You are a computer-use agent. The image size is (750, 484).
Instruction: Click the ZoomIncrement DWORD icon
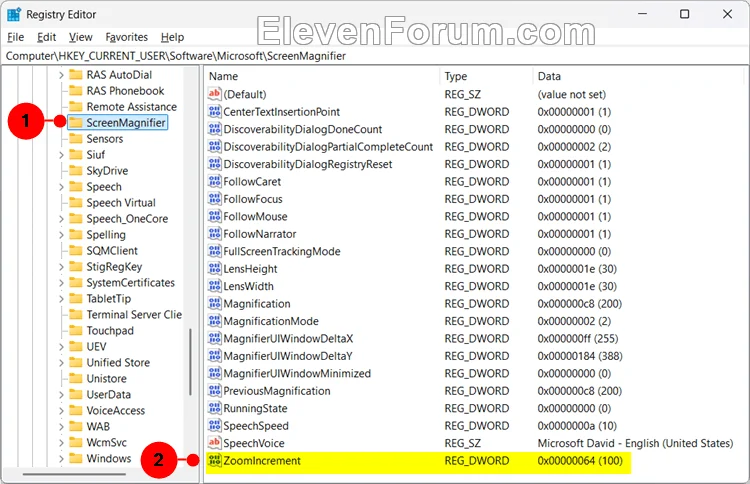[x=215, y=460]
